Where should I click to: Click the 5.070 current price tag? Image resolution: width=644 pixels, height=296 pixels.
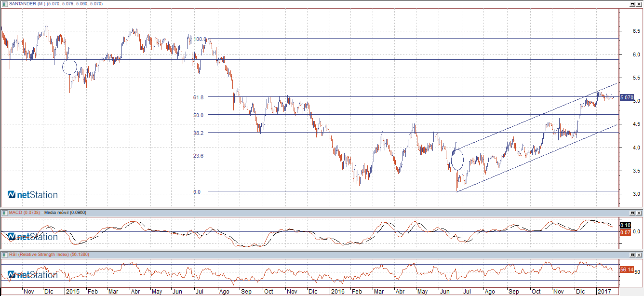click(x=626, y=97)
